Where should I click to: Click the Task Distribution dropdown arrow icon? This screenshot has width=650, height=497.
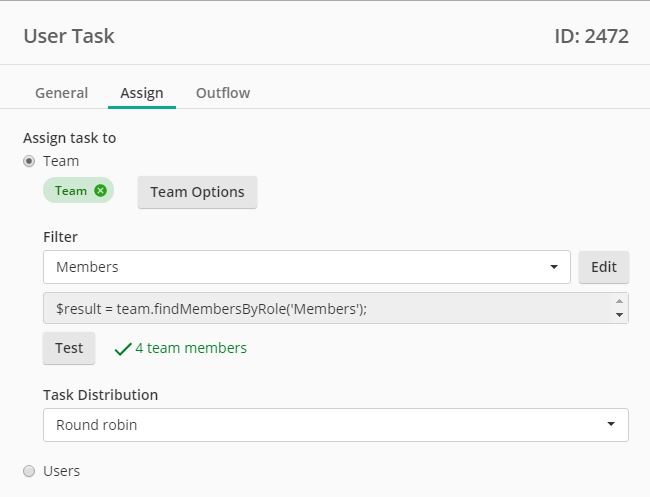(611, 424)
